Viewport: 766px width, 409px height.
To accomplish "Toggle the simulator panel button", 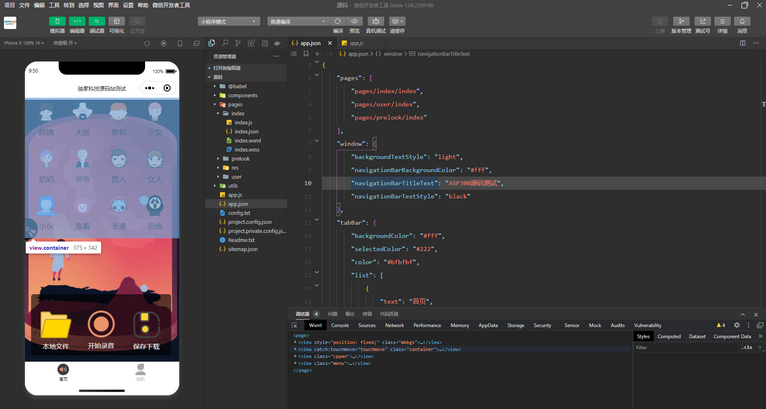I will click(57, 21).
